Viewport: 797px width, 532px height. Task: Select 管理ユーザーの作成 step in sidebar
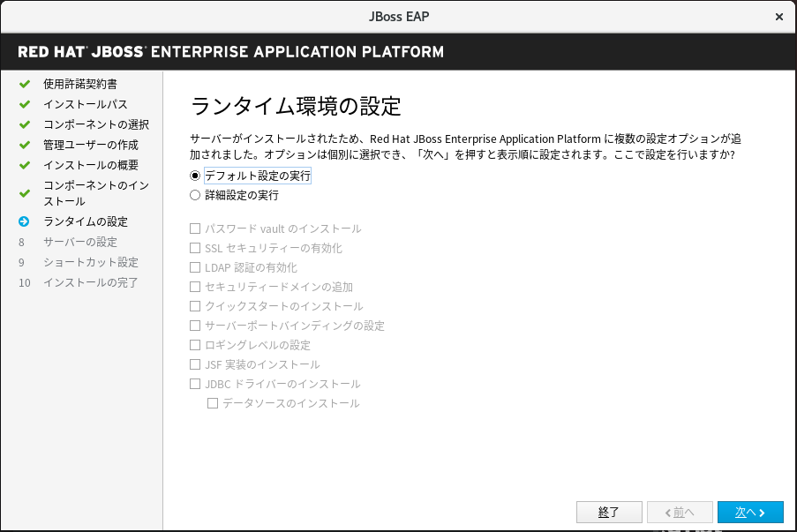[91, 145]
